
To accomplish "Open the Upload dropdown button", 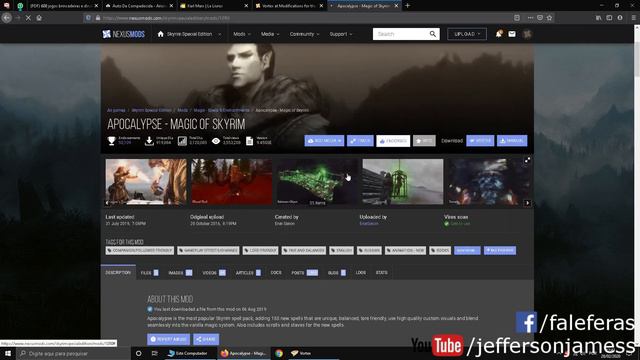I will pyautogui.click(x=467, y=34).
